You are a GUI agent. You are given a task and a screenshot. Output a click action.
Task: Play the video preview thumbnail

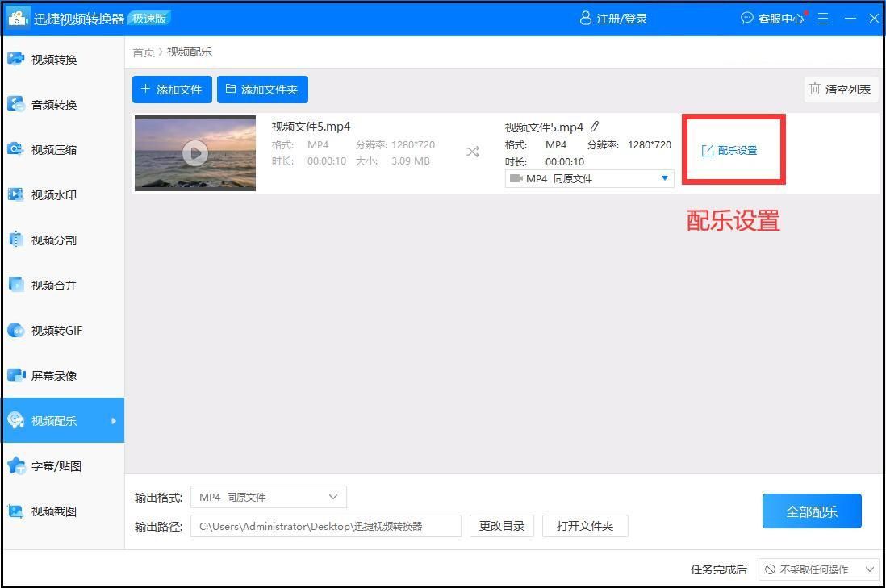point(194,152)
